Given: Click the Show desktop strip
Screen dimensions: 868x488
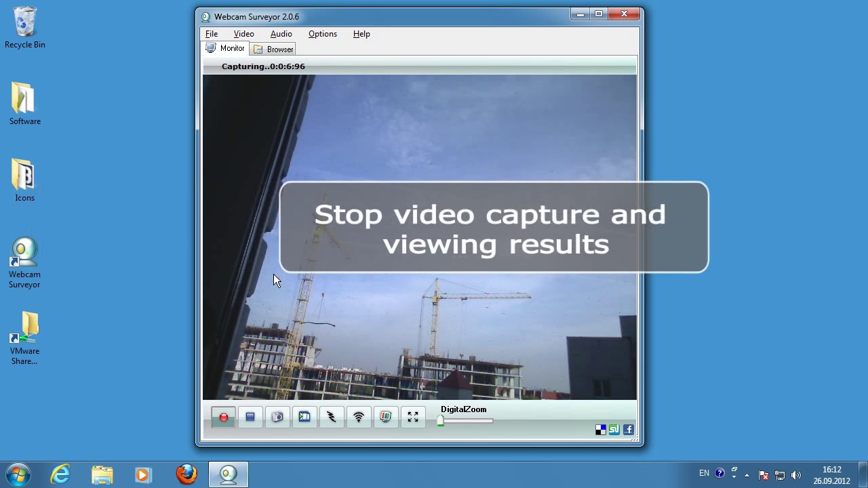Looking at the screenshot, I should (x=863, y=474).
